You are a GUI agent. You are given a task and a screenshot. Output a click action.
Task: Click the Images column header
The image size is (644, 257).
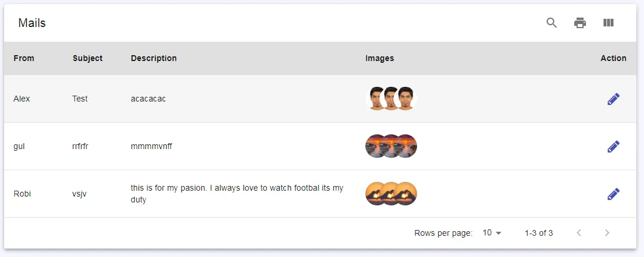pyautogui.click(x=379, y=58)
